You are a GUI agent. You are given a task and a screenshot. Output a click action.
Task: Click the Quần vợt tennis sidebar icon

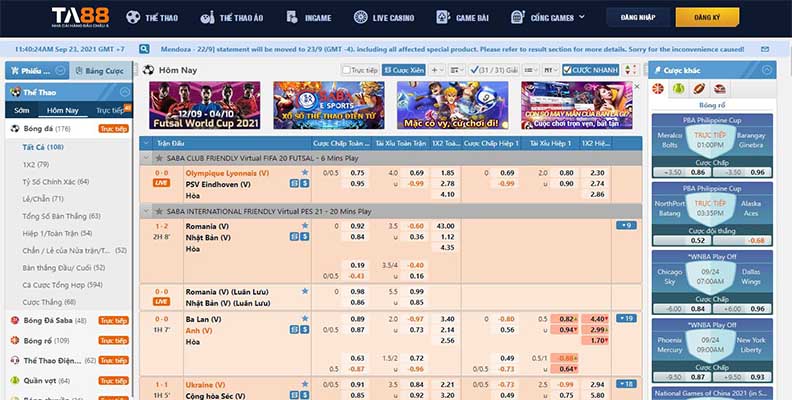[x=15, y=380]
